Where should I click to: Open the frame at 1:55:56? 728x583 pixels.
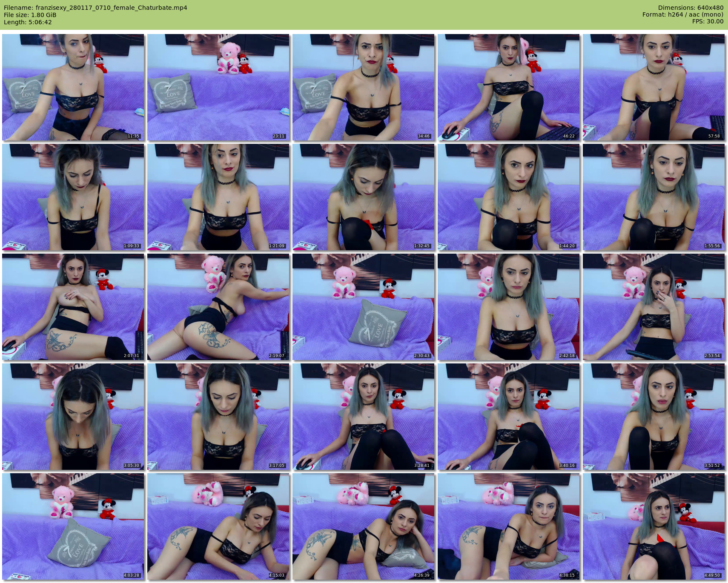click(654, 197)
